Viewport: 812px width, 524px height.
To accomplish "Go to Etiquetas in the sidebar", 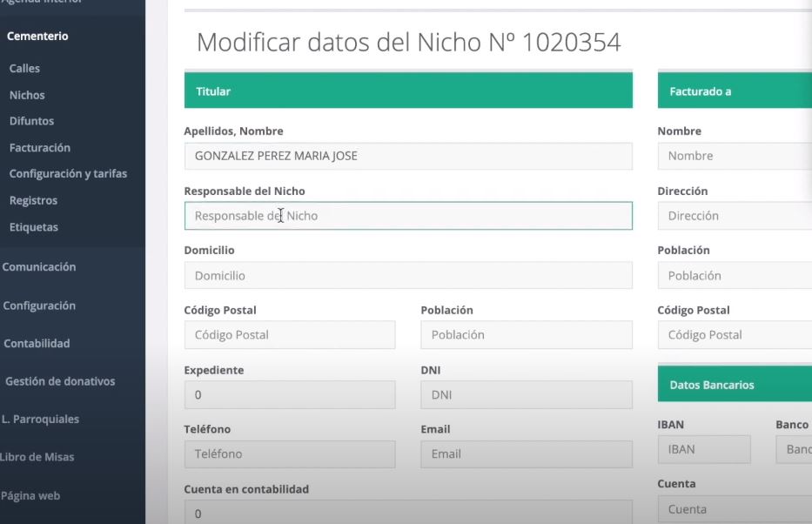I will click(x=34, y=227).
